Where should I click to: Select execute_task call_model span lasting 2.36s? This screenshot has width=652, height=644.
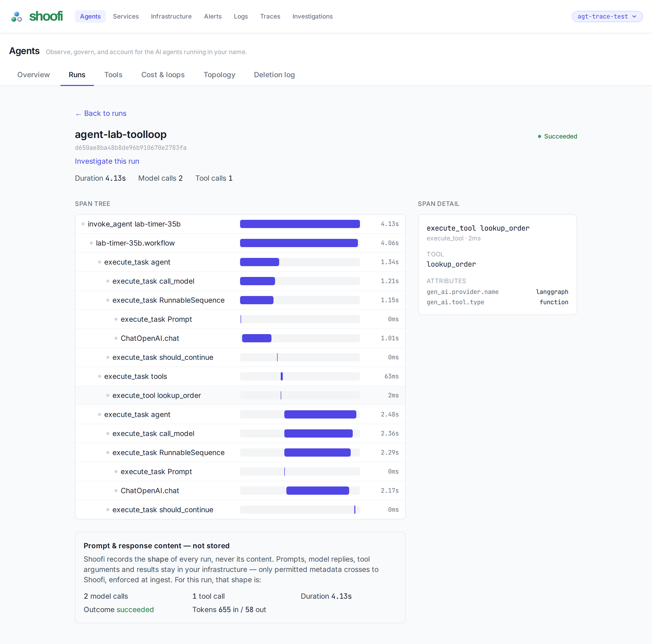pyautogui.click(x=240, y=433)
